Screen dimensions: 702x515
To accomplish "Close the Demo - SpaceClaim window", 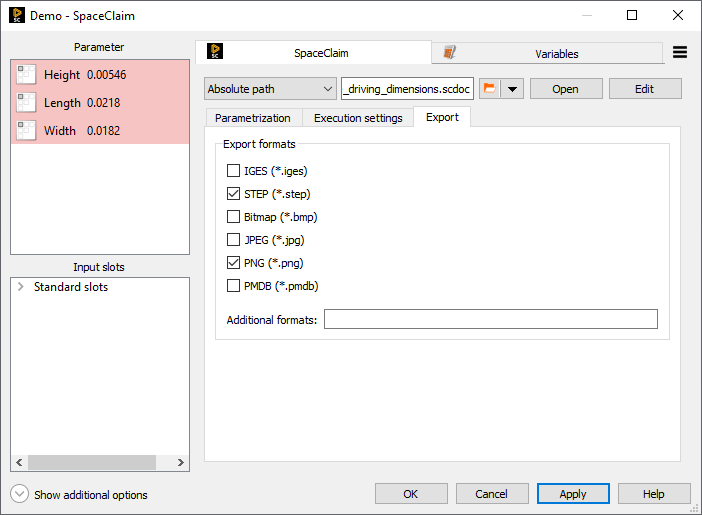I will pyautogui.click(x=678, y=15).
